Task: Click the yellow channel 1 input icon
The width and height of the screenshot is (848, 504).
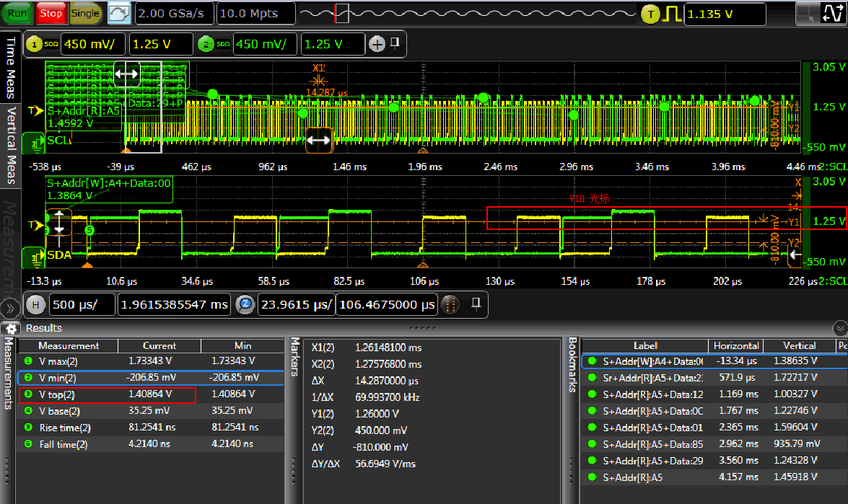Action: point(35,44)
